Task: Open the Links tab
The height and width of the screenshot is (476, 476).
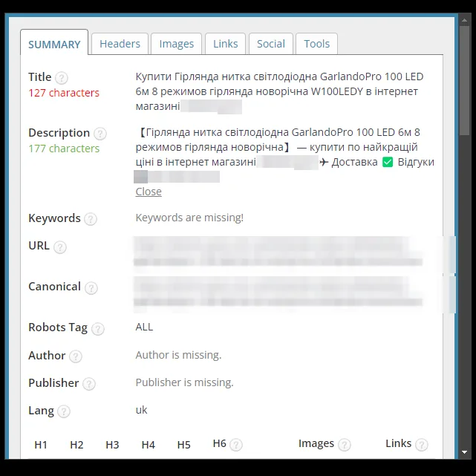Action: [225, 44]
